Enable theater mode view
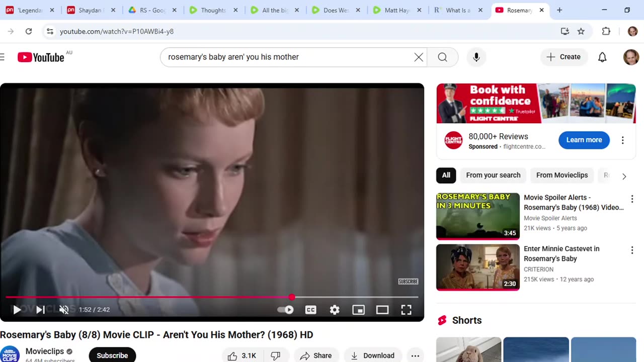 click(x=382, y=310)
